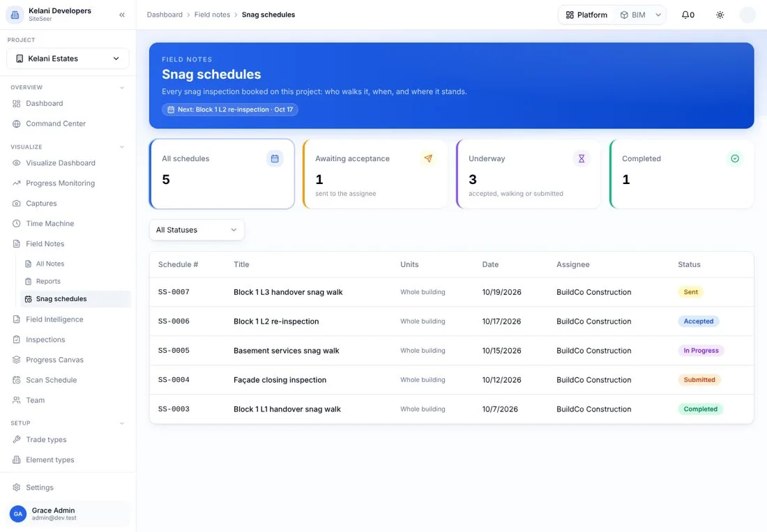767x532 pixels.
Task: Click the Dashboard grid icon in sidebar
Action: [x=17, y=104]
